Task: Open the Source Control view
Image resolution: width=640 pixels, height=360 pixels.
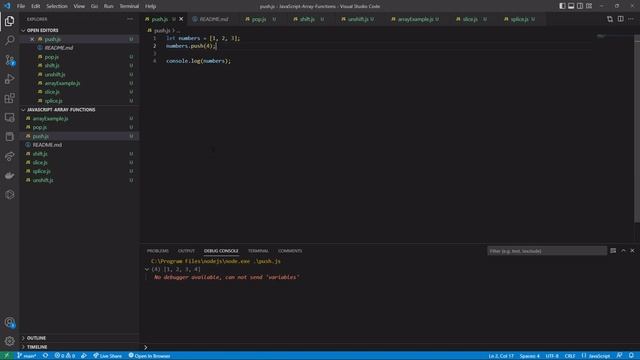Action: pos(9,60)
